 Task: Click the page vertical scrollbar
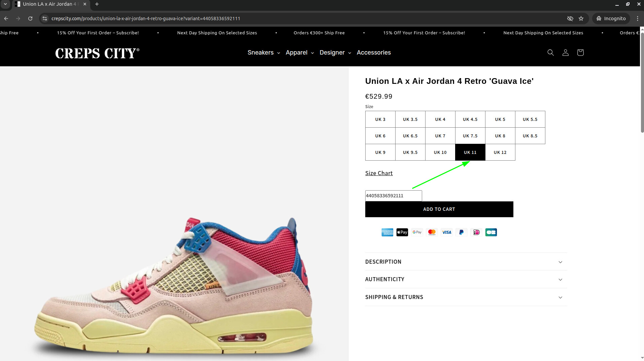pyautogui.click(x=642, y=83)
